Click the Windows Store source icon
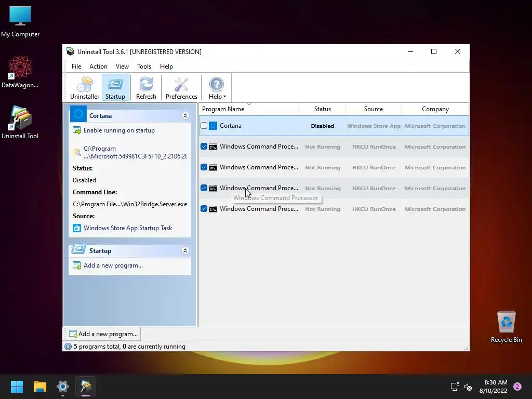This screenshot has width=532, height=399. click(77, 228)
